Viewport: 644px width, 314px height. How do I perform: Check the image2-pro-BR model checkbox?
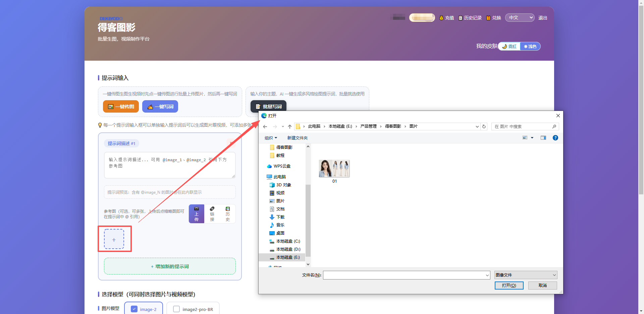click(176, 309)
